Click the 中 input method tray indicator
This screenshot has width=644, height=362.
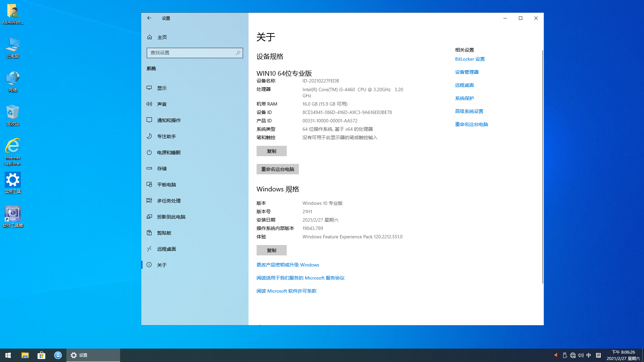coord(589,355)
